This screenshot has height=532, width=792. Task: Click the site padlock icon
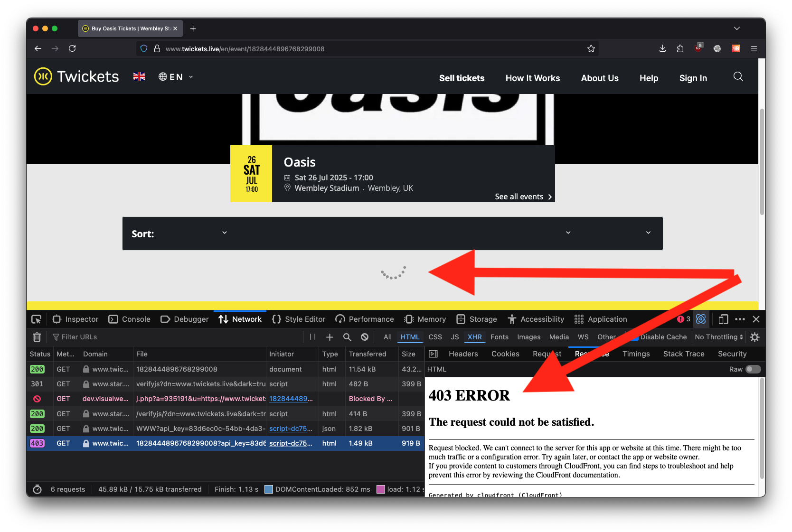157,48
